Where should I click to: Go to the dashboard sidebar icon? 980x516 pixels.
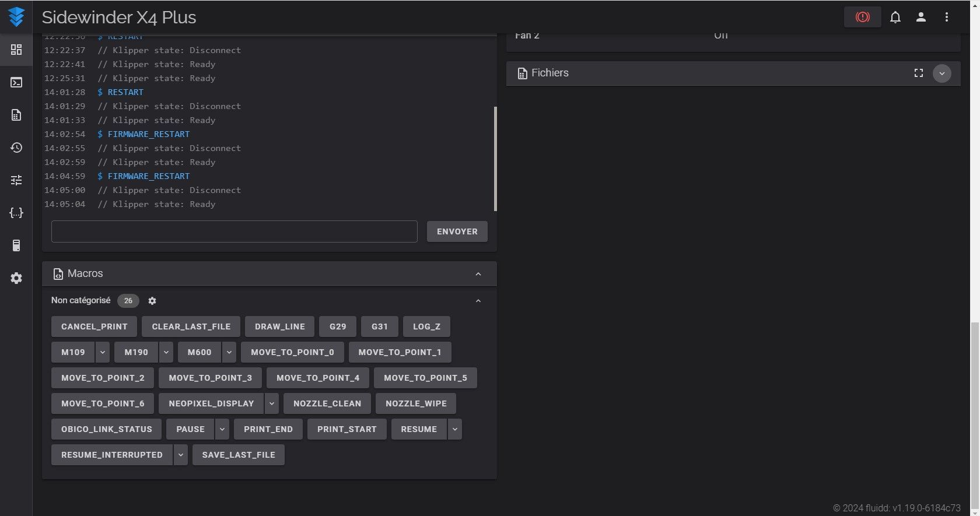tap(16, 50)
